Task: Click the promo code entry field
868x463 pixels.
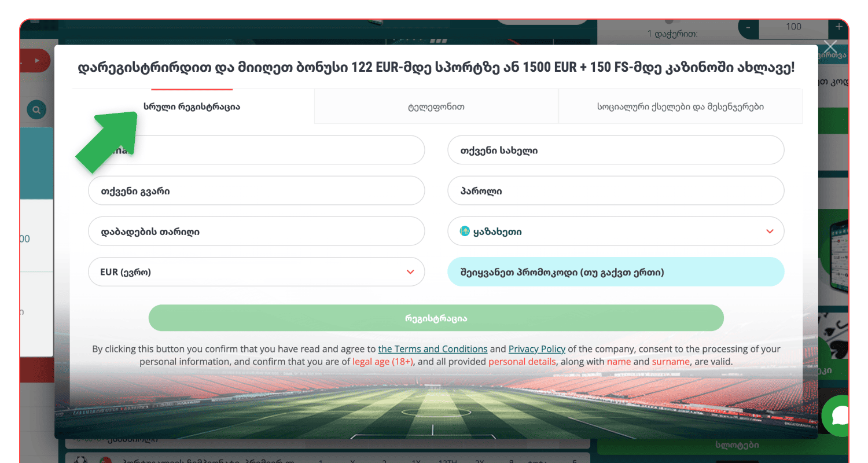Action: pyautogui.click(x=615, y=272)
